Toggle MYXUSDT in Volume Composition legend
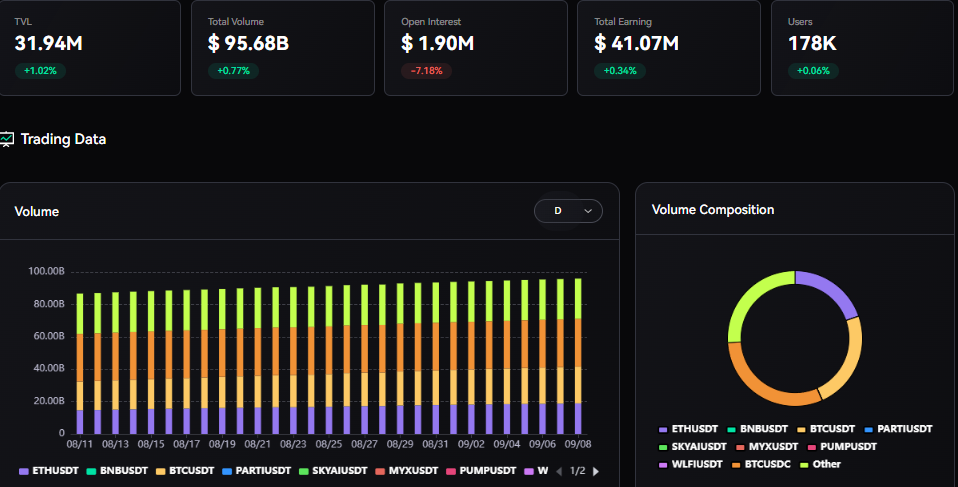The height and width of the screenshot is (487, 958). point(767,447)
